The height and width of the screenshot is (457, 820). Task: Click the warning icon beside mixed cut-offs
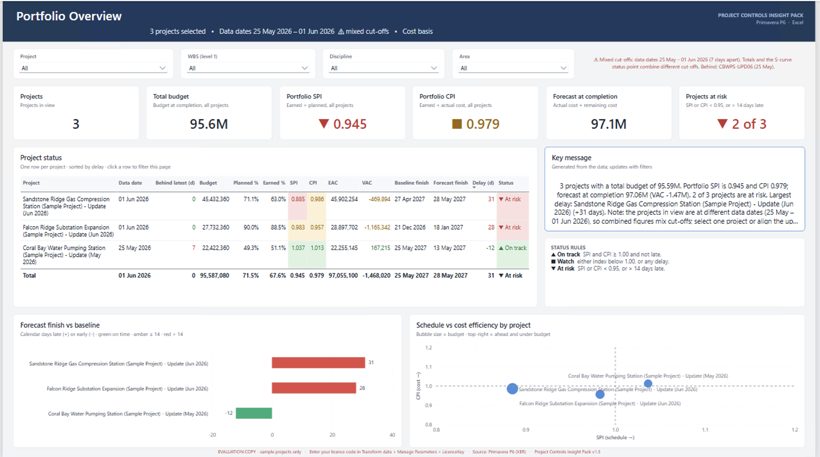tap(341, 31)
